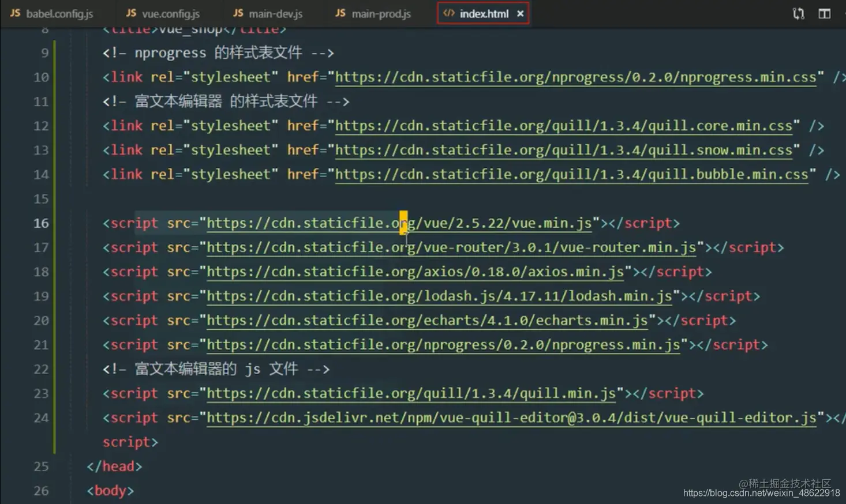Screen dimensions: 846x504
Task: Open the axios.min.js CDN link
Action: coord(415,272)
